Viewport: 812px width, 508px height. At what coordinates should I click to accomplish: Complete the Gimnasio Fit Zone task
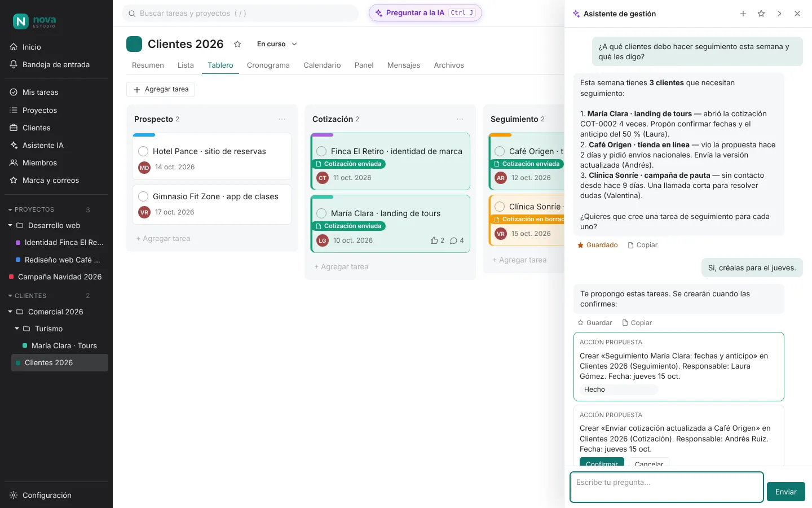click(x=143, y=196)
